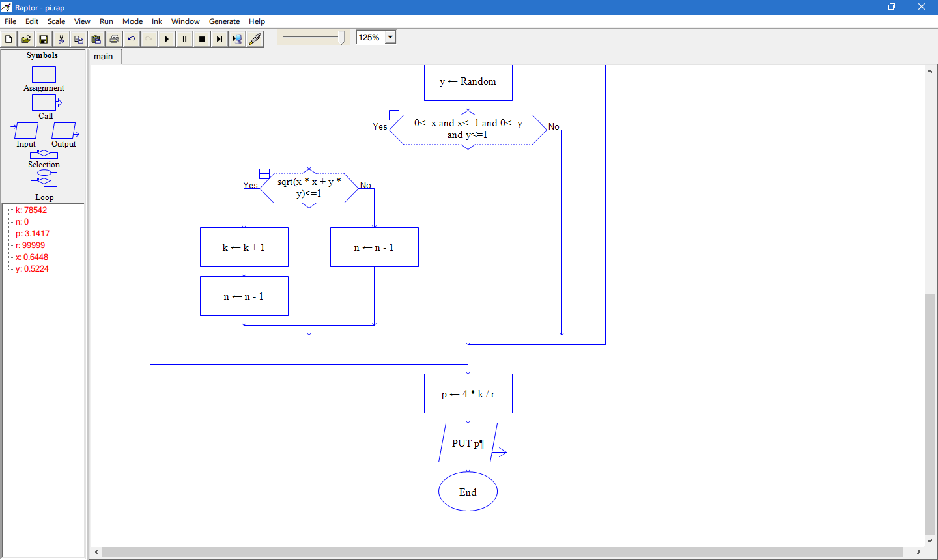Select the p ← 4 * k / r box

pos(468,394)
